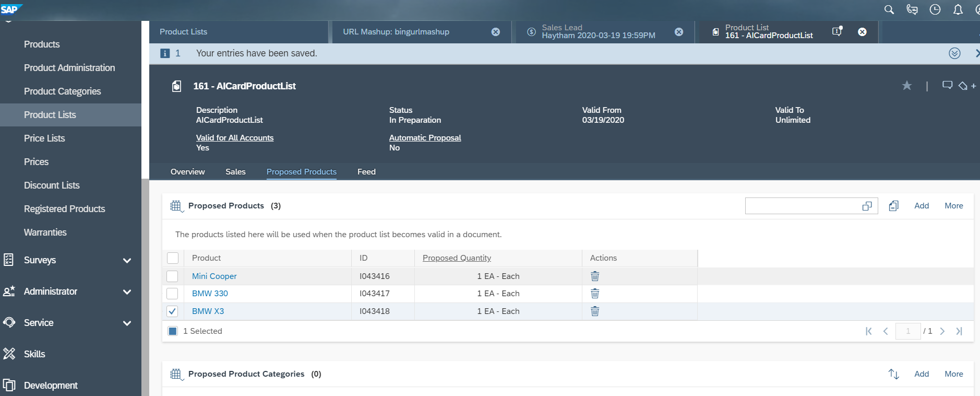This screenshot has height=396, width=980.
Task: Add a tag using the tag plus icon
Action: 967,86
